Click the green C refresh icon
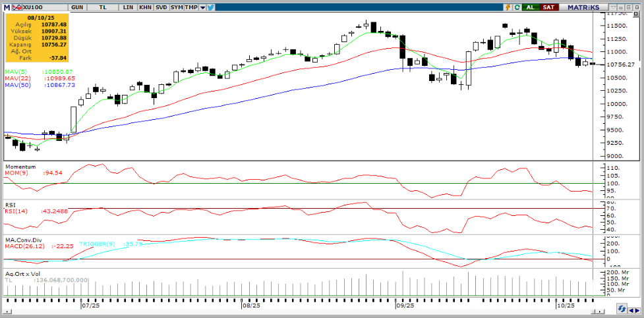 tap(516, 7)
